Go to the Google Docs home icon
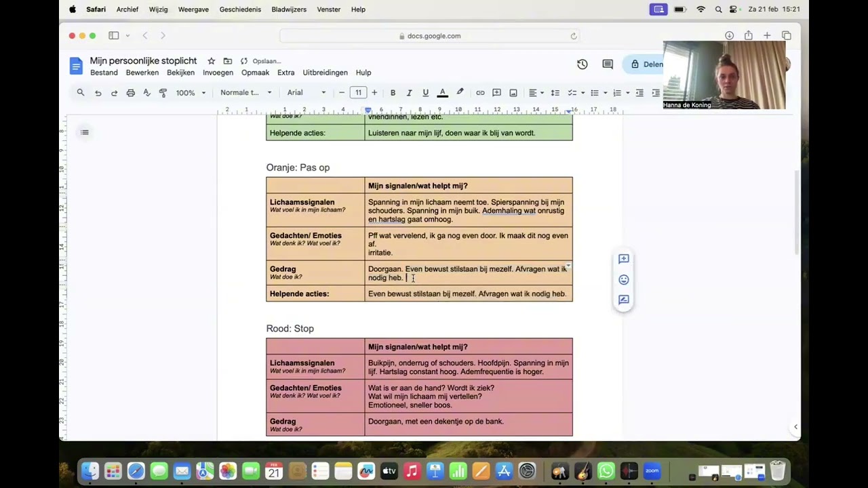Image resolution: width=868 pixels, height=488 pixels. (x=76, y=66)
